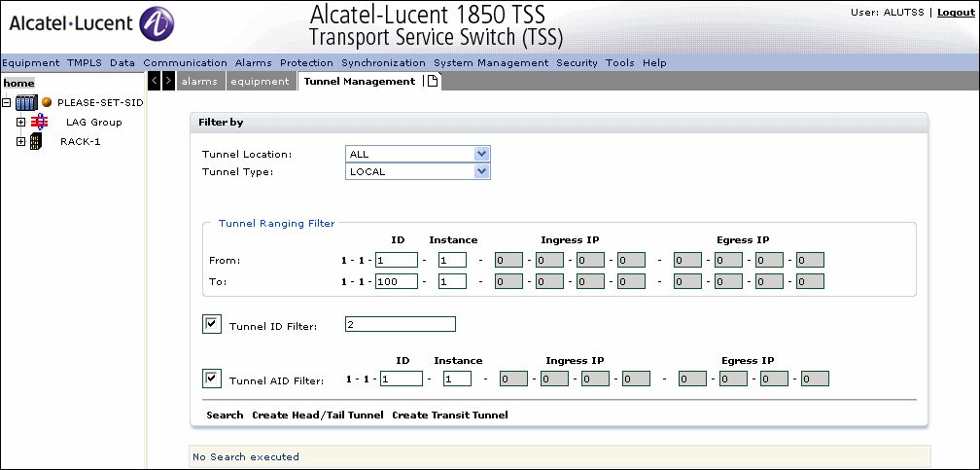980x470 pixels.
Task: Open the Help menu
Action: pyautogui.click(x=654, y=62)
